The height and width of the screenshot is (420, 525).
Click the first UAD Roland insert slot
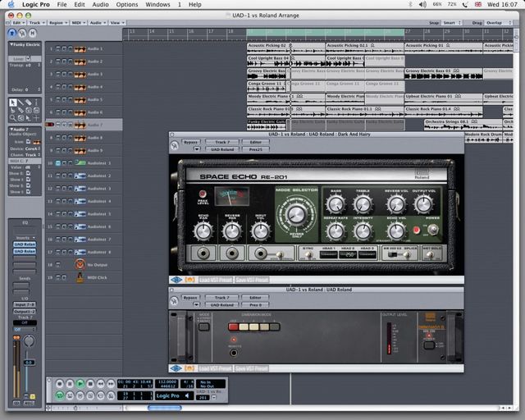click(x=25, y=244)
